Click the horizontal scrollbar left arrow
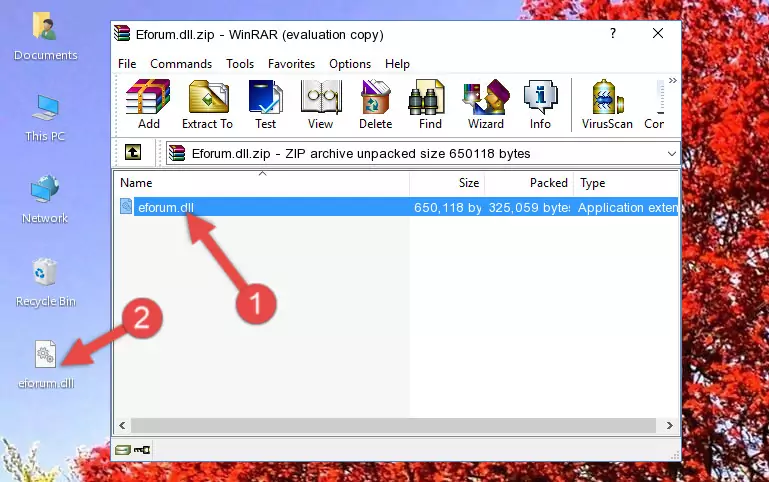769x482 pixels. [x=123, y=426]
